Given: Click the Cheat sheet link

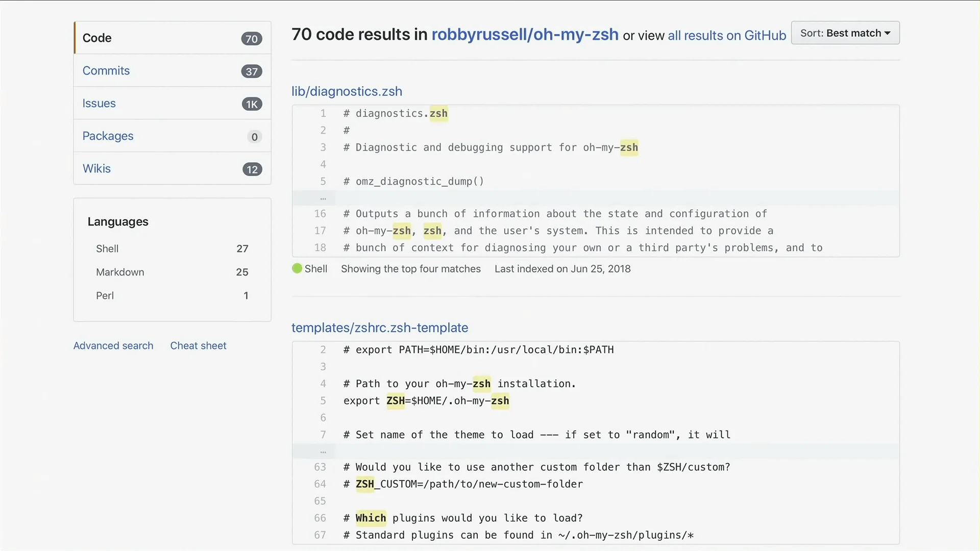Looking at the screenshot, I should pos(198,345).
